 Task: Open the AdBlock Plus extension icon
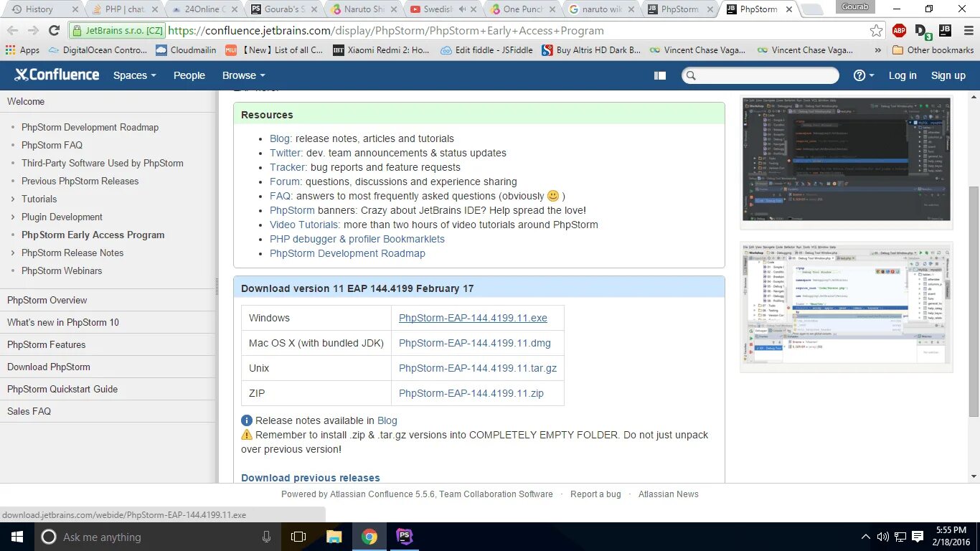tap(899, 31)
